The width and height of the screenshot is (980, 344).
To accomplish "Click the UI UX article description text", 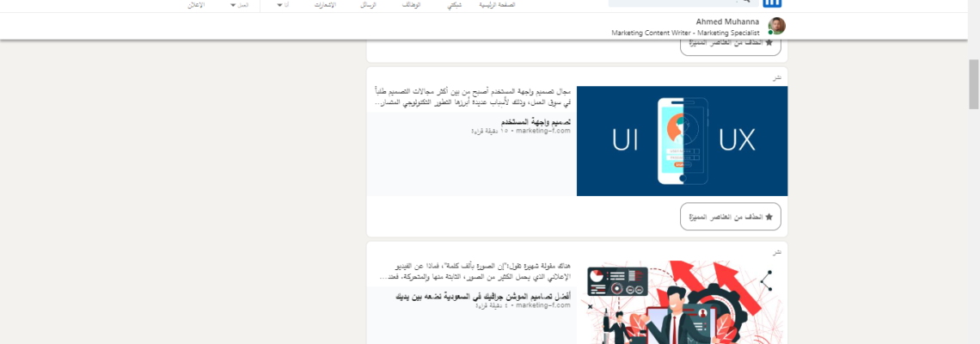I will point(473,96).
